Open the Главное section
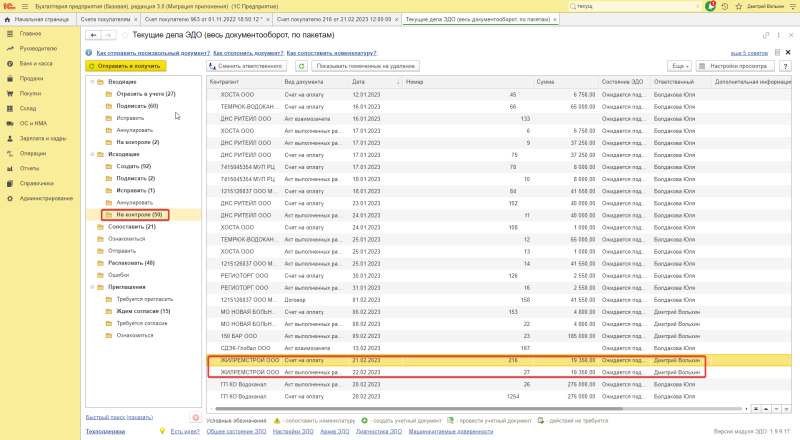 30,34
